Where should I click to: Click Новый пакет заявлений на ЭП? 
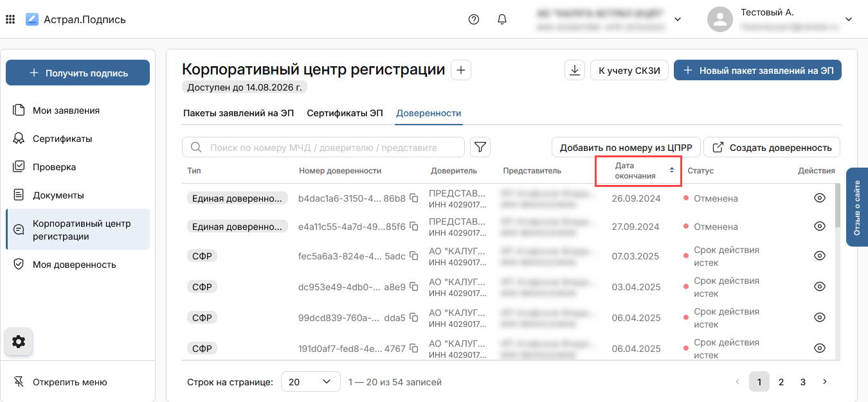(x=757, y=71)
